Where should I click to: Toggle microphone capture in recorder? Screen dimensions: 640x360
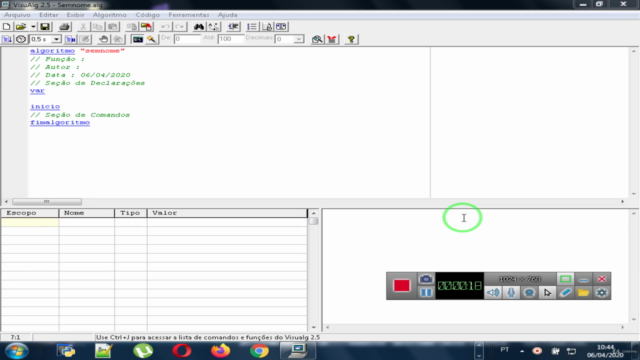click(511, 293)
